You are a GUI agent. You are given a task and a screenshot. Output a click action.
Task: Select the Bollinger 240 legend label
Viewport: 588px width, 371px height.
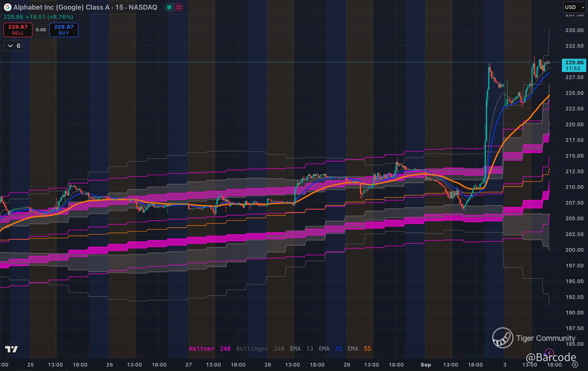tap(260, 349)
